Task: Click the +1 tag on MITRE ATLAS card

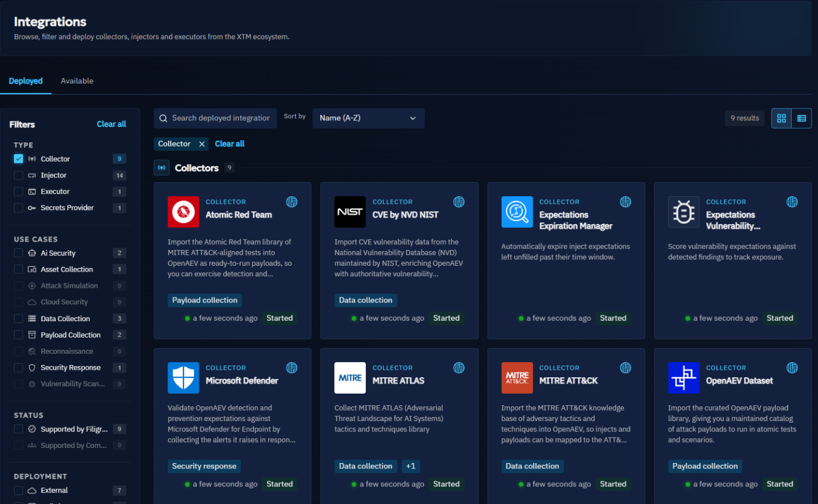Action: [411, 466]
